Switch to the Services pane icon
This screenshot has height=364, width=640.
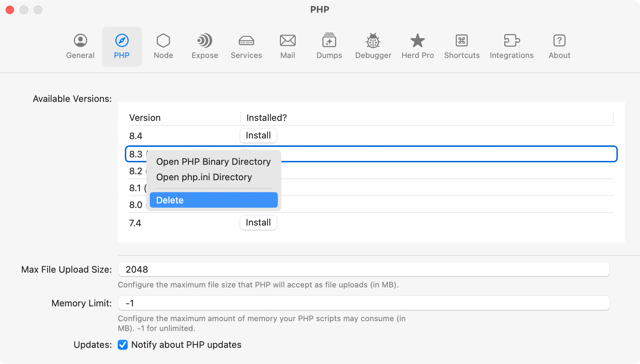coord(246,41)
